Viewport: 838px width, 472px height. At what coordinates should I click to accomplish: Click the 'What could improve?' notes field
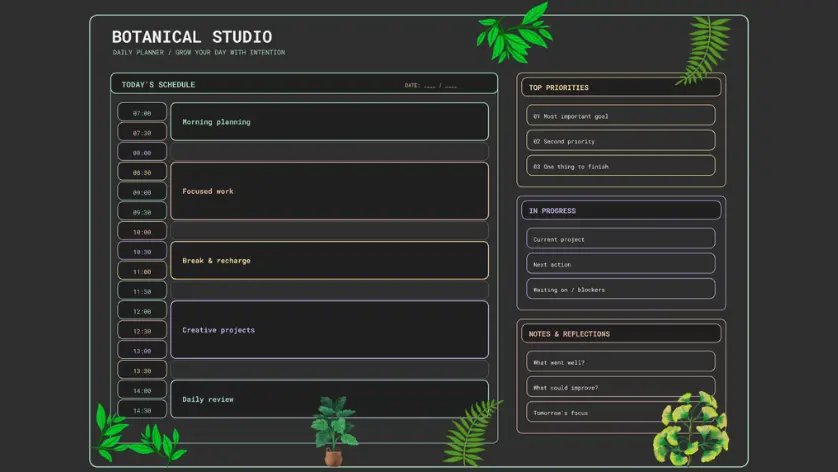pos(620,387)
